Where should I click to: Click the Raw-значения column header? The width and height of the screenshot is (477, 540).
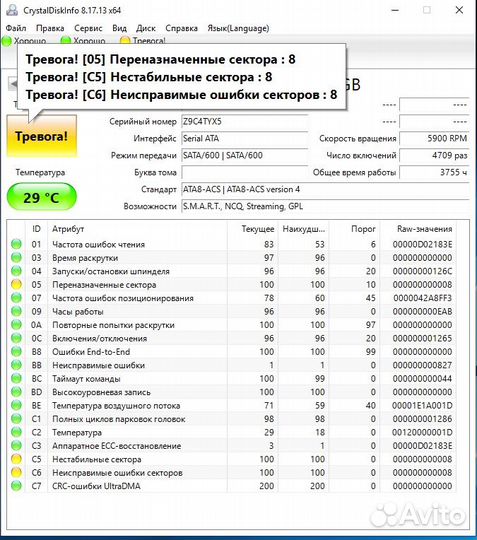coord(418,229)
